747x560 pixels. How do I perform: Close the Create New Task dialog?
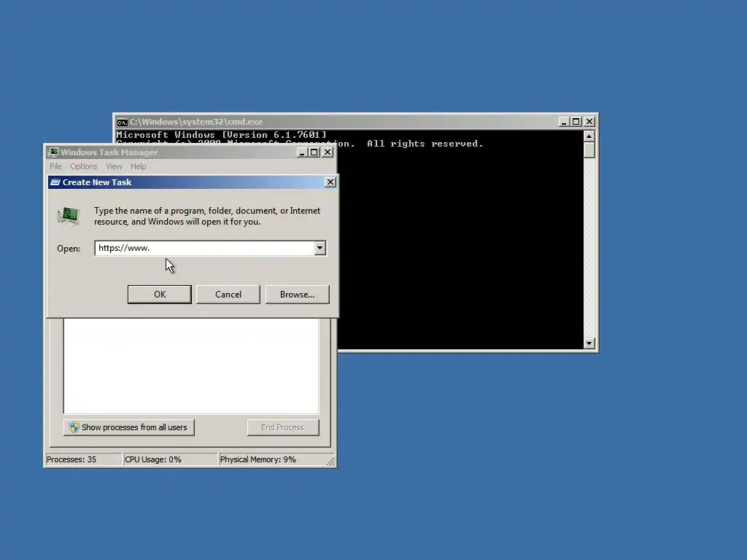[330, 182]
